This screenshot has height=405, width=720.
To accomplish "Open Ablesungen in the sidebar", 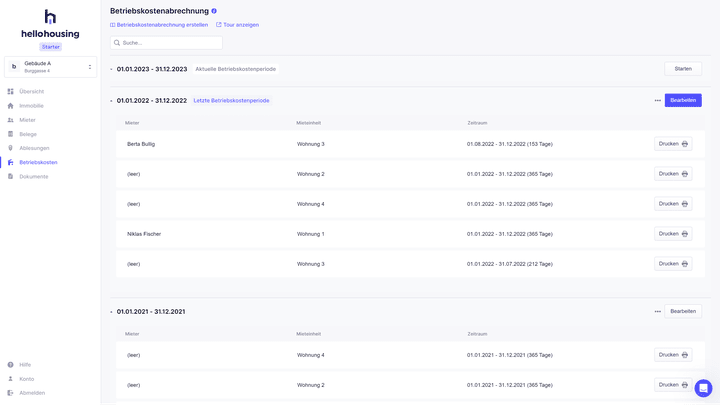I will point(33,148).
